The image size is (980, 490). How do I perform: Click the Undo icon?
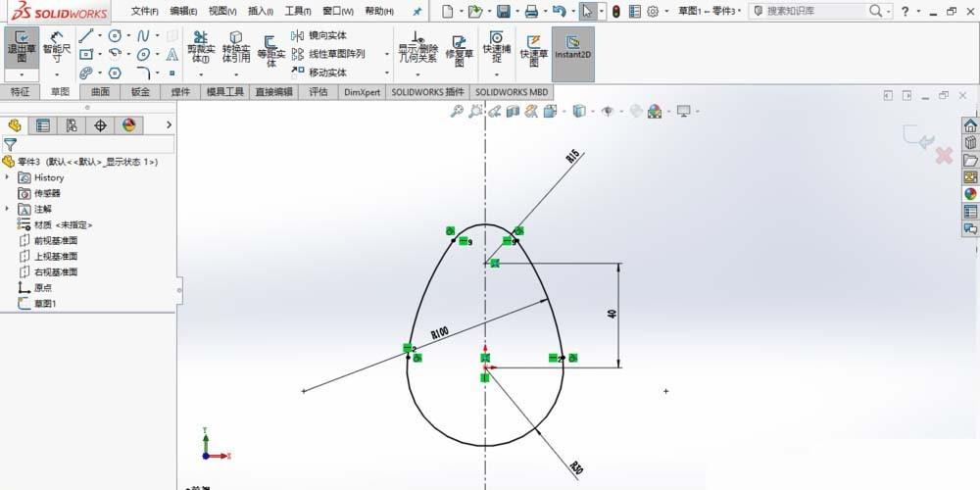560,11
